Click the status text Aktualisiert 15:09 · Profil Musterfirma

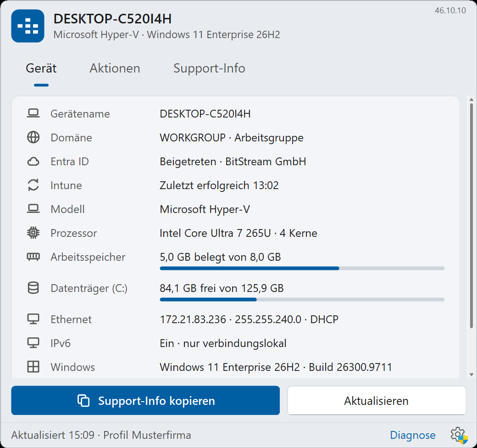pos(101,435)
